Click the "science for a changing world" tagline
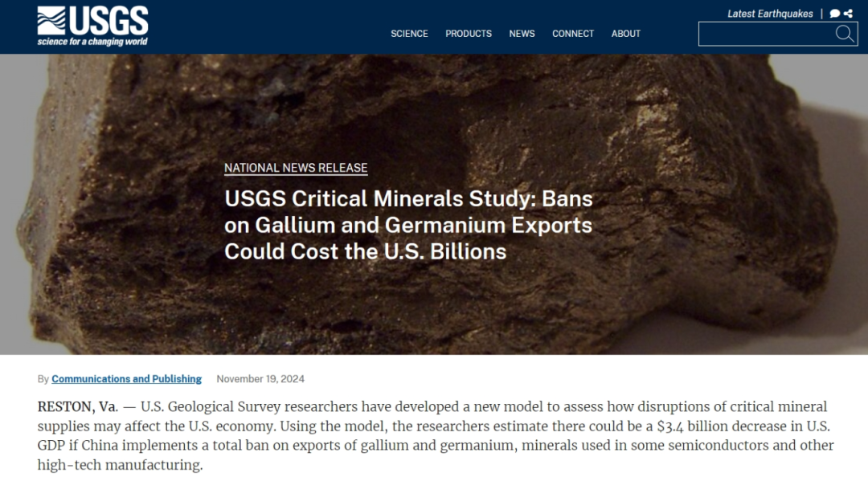Viewport: 868px width, 477px height. coord(92,42)
